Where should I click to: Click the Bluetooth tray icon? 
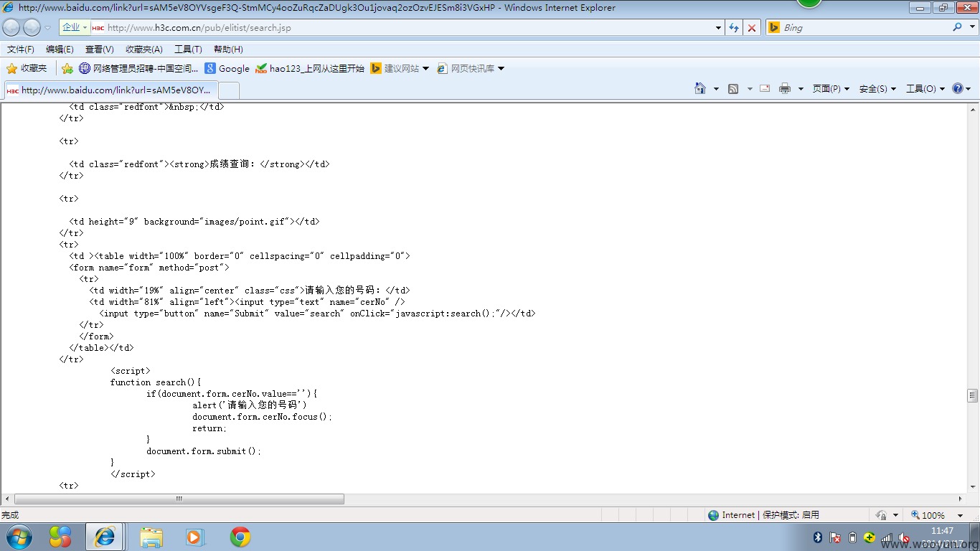(818, 537)
